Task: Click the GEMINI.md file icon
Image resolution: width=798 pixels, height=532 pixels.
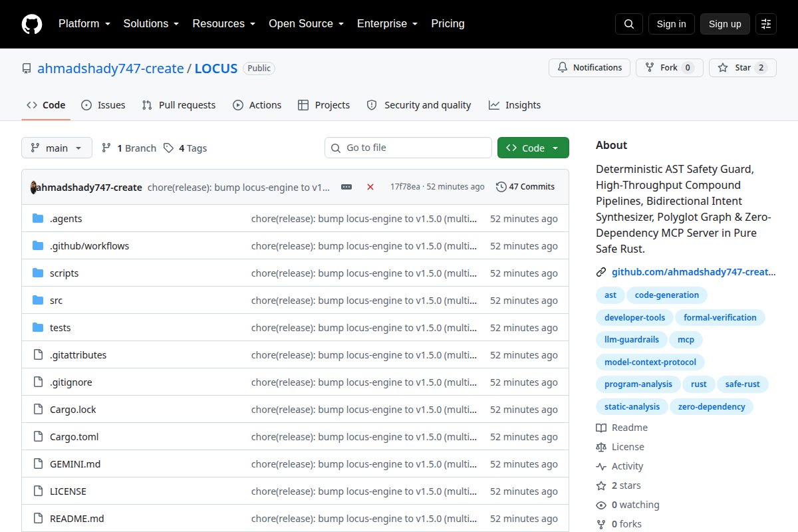Action: (38, 464)
